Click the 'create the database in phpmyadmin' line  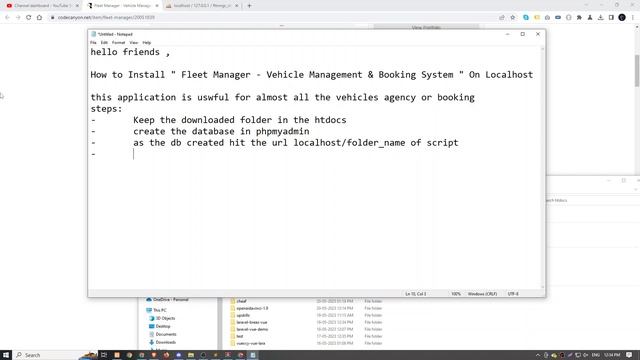pos(221,131)
